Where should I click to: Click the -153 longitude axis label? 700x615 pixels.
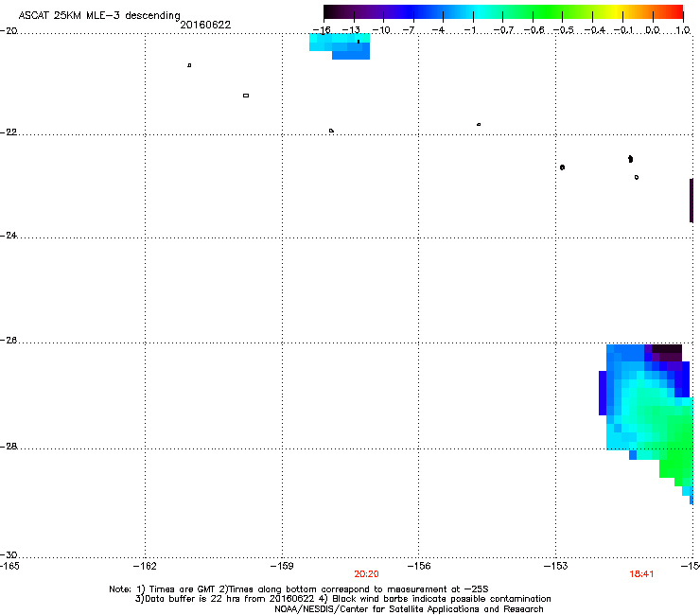click(x=555, y=567)
